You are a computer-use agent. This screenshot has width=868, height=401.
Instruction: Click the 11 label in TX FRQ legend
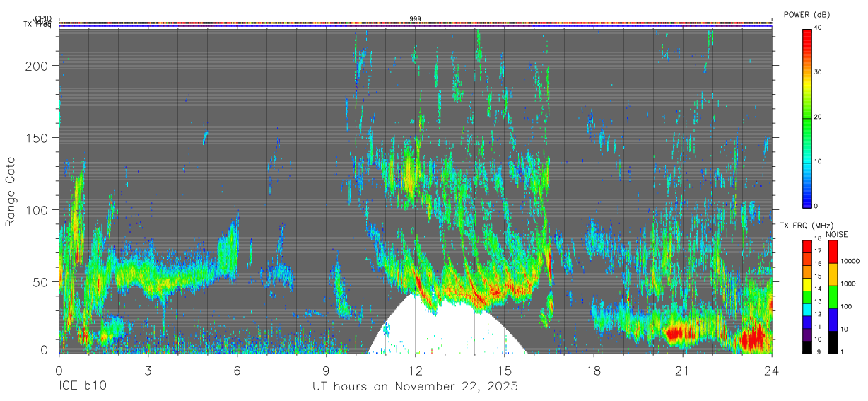[819, 327]
